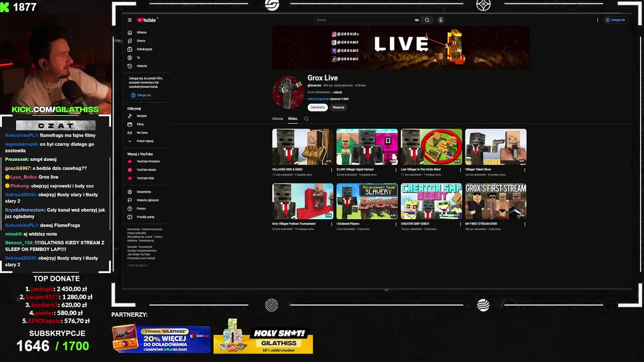Open the three-dot settings menu at top right

tap(598, 20)
